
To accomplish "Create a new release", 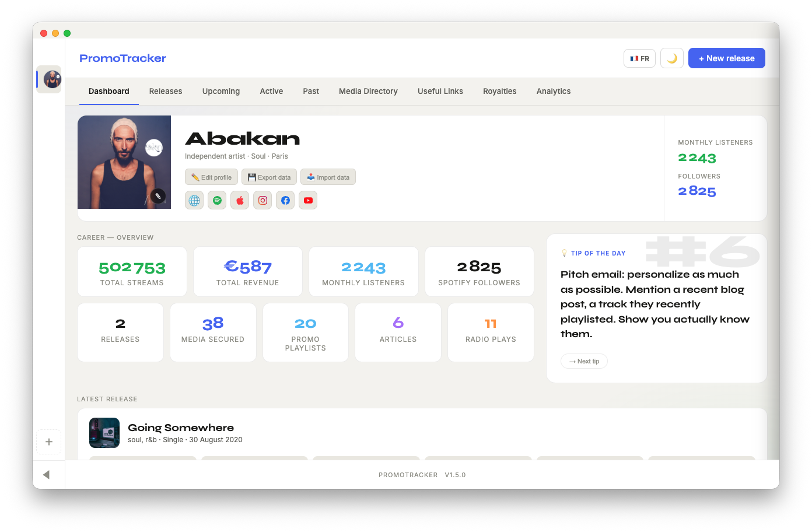I will (x=726, y=58).
